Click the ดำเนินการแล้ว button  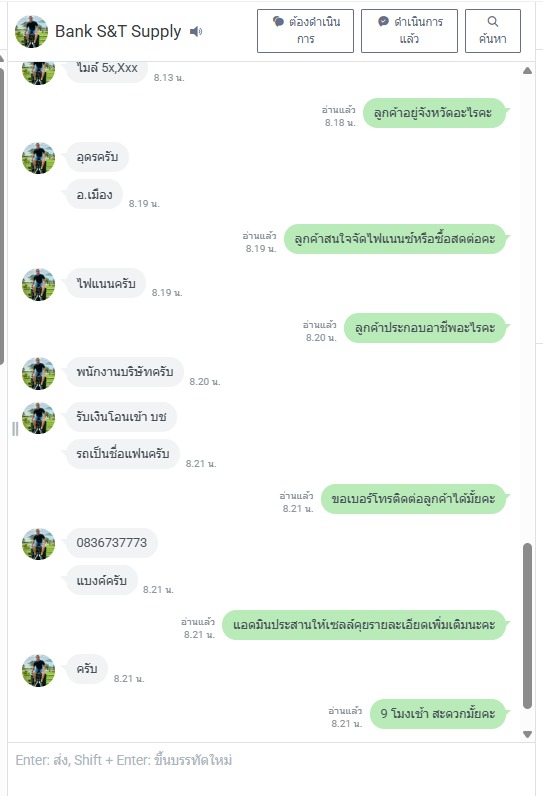pyautogui.click(x=409, y=31)
